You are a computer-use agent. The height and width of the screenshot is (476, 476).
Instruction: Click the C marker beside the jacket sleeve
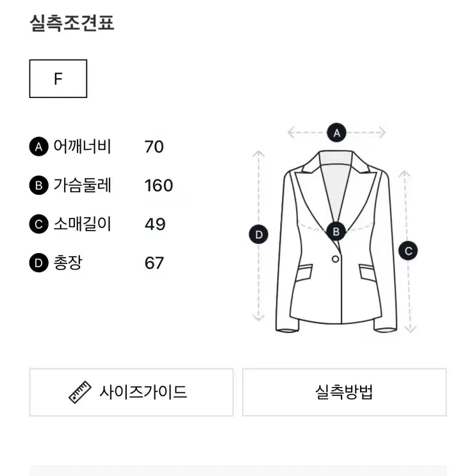point(408,250)
